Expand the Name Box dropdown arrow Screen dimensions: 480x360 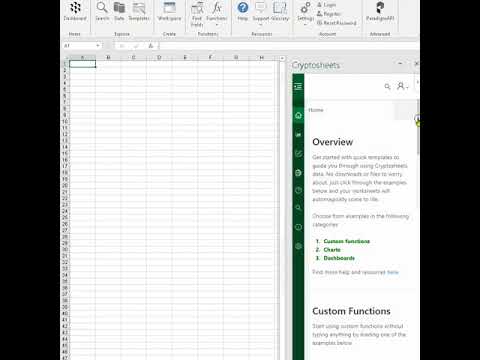pyautogui.click(x=98, y=45)
